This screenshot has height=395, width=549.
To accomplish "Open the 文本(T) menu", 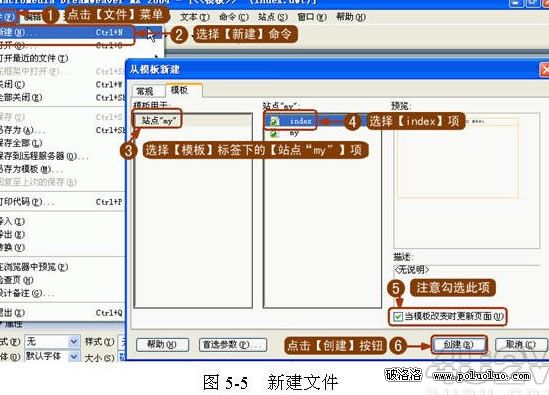I will [195, 17].
